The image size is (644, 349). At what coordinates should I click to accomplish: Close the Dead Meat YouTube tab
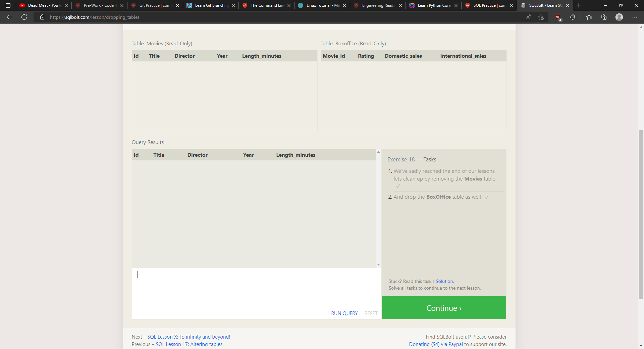(66, 5)
